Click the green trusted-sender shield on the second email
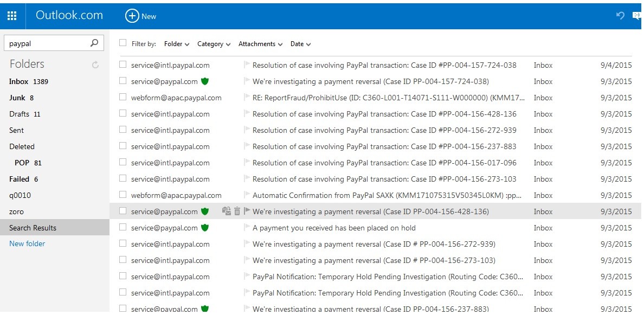 pyautogui.click(x=205, y=81)
